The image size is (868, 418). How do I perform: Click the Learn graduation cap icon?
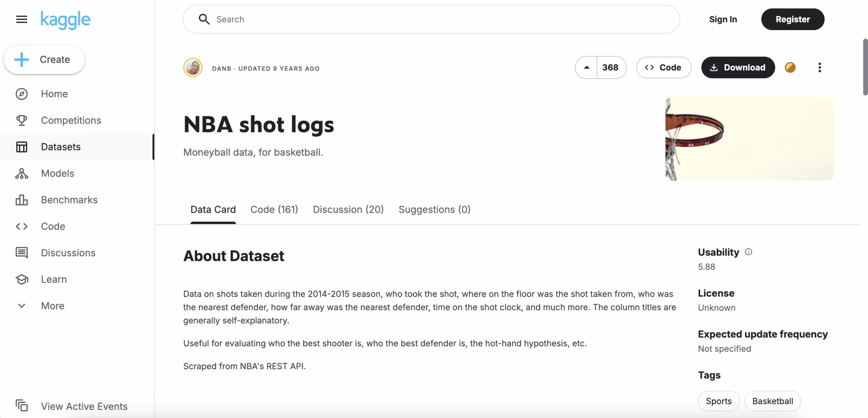(x=22, y=279)
